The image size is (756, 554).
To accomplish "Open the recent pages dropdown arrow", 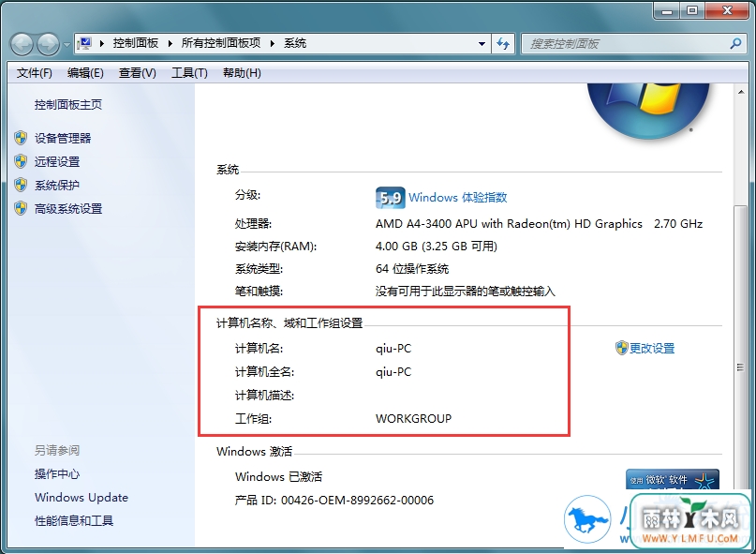I will (x=67, y=44).
